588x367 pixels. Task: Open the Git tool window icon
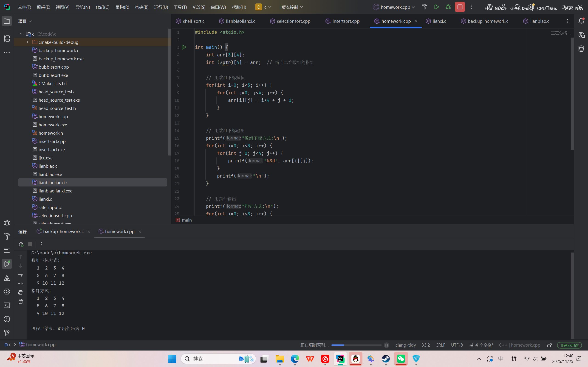[x=7, y=333]
